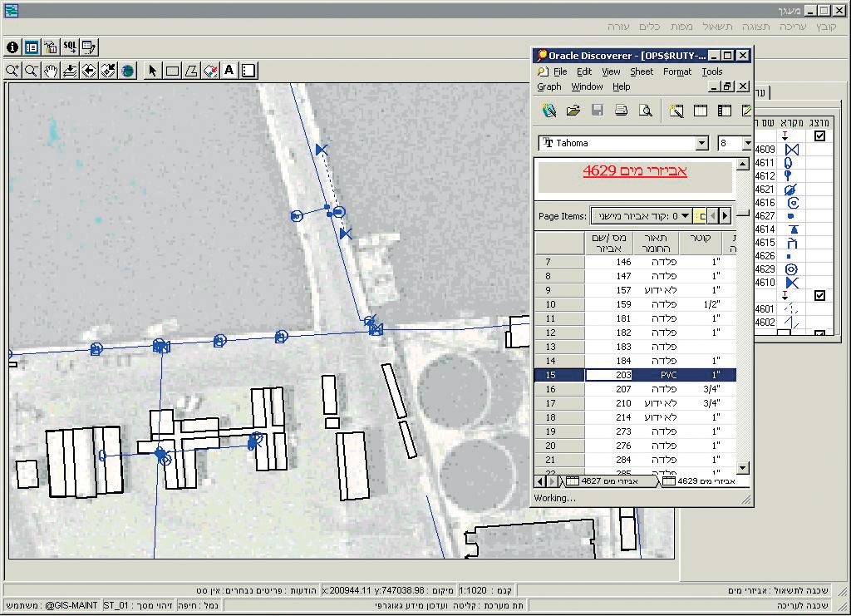Select the Zoom Out magnifier tool
Image resolution: width=851 pixels, height=616 pixels.
pos(32,71)
